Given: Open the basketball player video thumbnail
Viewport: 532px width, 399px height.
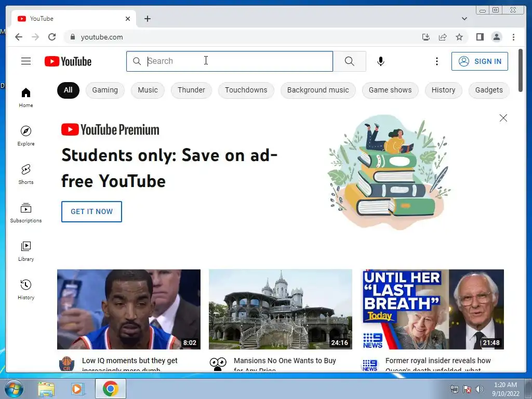Looking at the screenshot, I should [129, 309].
